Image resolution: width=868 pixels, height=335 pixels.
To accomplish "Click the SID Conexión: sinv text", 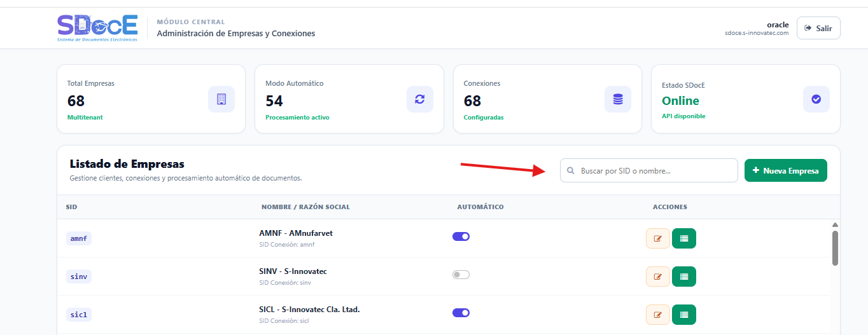I will coord(285,283).
